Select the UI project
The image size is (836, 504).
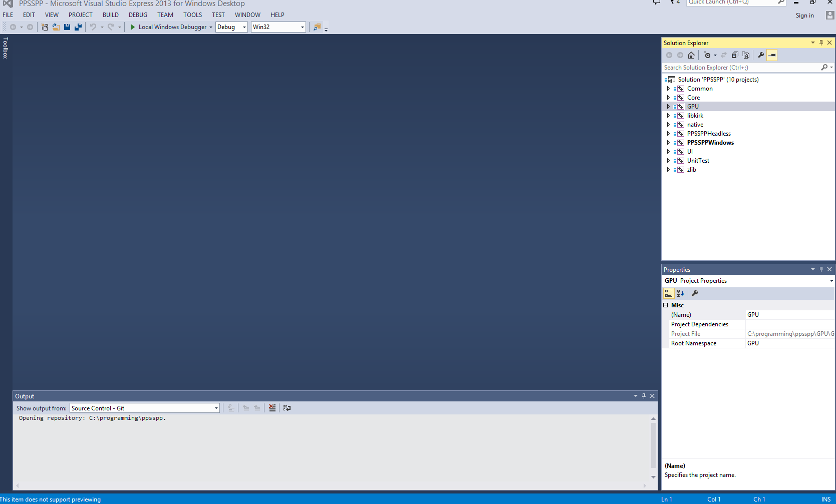click(x=690, y=152)
